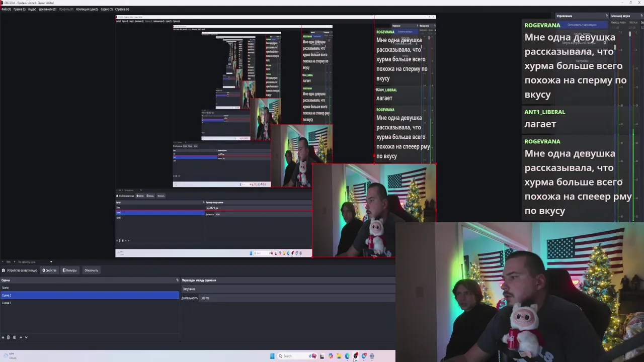Open scene filters icon below scenes list
The width and height of the screenshot is (644, 362).
pyautogui.click(x=15, y=337)
